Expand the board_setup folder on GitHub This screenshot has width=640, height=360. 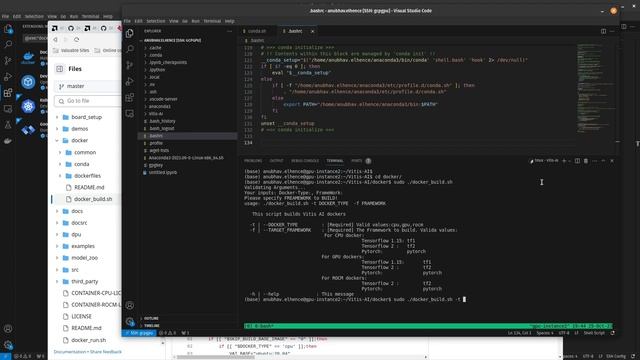pyautogui.click(x=57, y=117)
